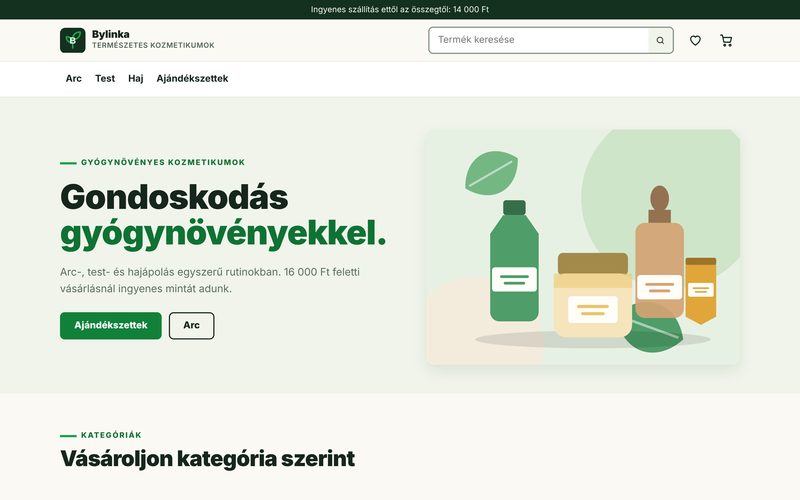Viewport: 800px width, 500px height.
Task: Click the Bylinka brand name link
Action: 111,34
